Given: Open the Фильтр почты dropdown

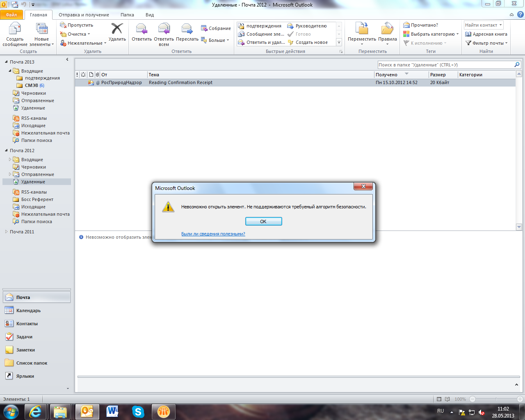Looking at the screenshot, I should point(487,43).
